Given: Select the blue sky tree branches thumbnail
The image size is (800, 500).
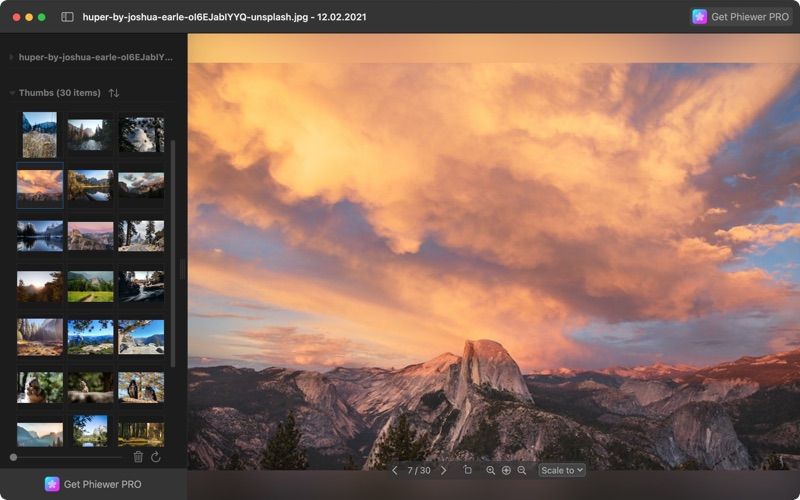Looking at the screenshot, I should (90, 337).
